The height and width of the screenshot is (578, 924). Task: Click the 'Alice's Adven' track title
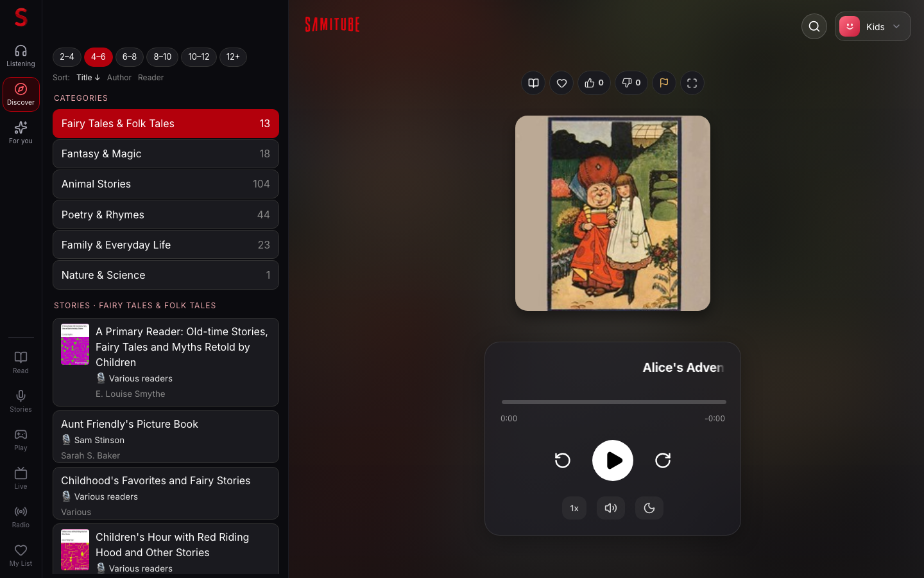tap(683, 367)
